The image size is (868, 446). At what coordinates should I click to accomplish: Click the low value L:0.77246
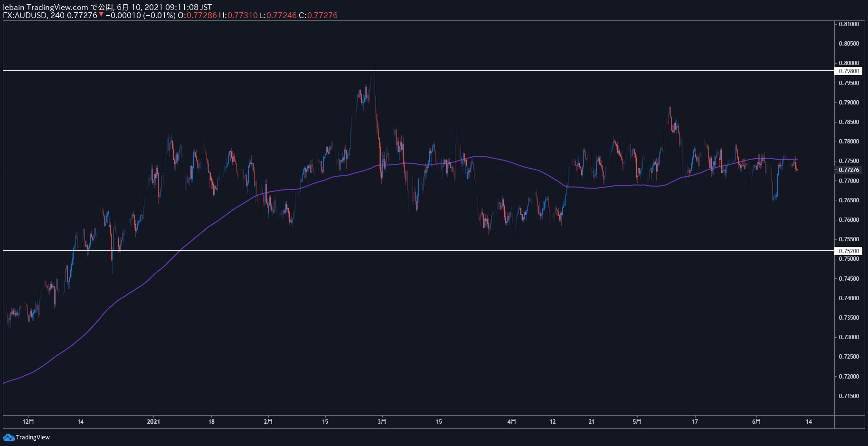[278, 15]
